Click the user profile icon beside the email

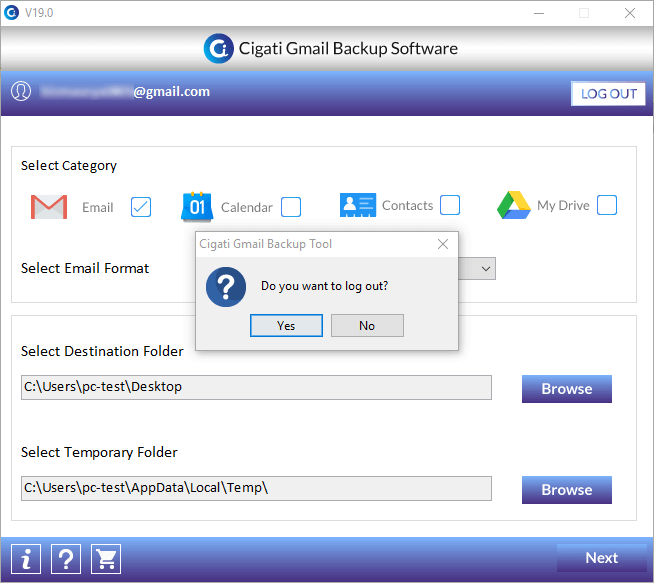pos(21,91)
